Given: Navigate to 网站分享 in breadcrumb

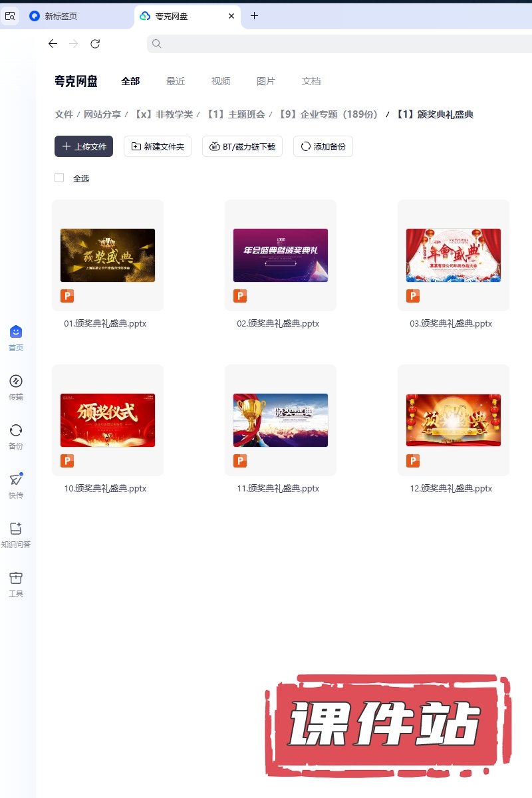Looking at the screenshot, I should coord(102,114).
